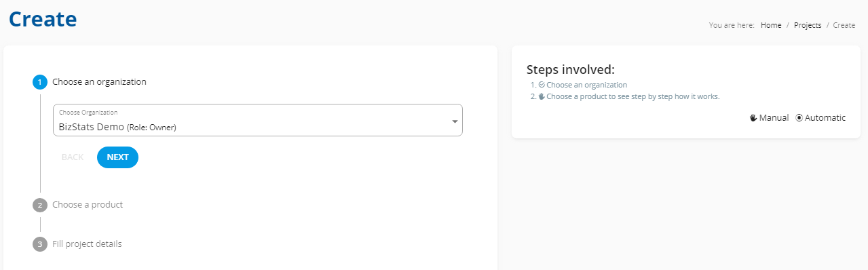Expand the Fill project details step
The width and height of the screenshot is (868, 270).
[x=87, y=244]
